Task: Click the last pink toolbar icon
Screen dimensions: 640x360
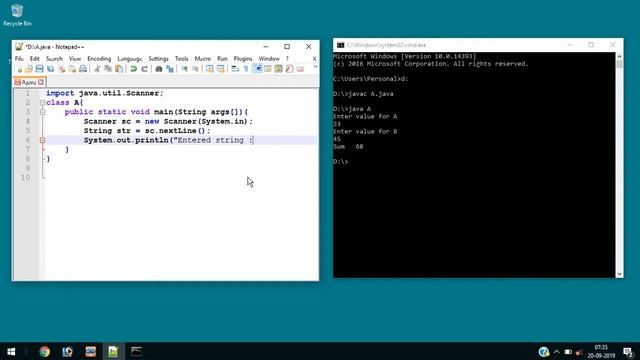Action: point(300,69)
